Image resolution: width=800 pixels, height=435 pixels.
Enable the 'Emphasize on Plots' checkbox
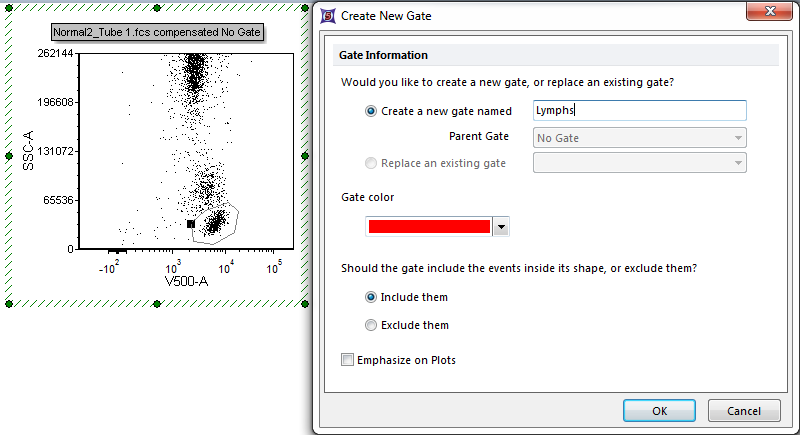[x=348, y=360]
